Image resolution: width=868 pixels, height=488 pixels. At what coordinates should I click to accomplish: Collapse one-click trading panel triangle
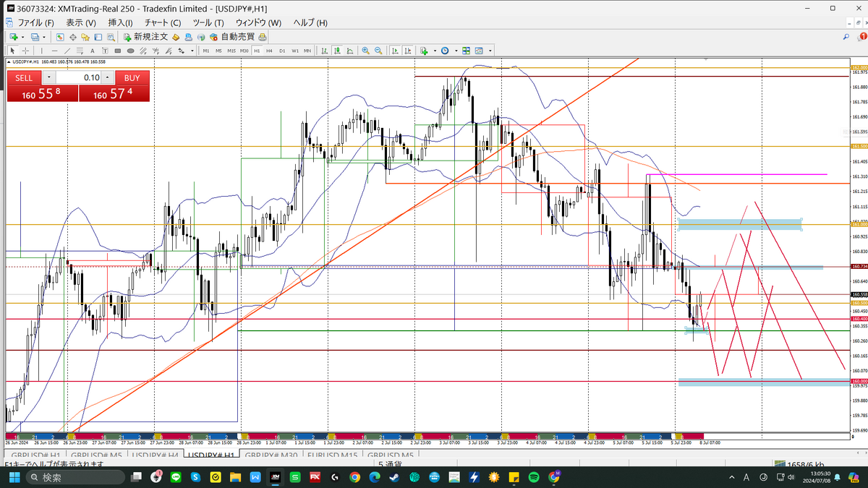[x=9, y=61]
